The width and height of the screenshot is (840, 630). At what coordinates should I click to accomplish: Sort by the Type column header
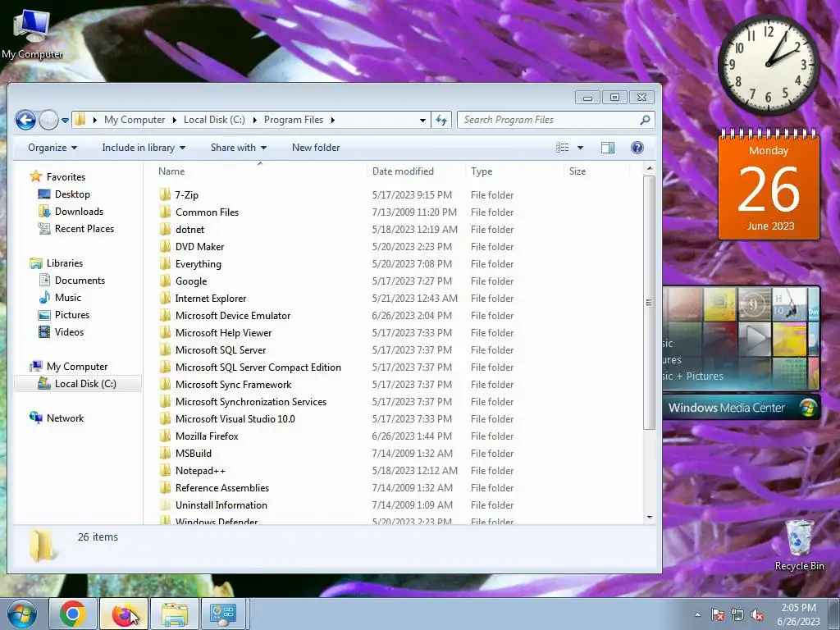click(x=514, y=171)
